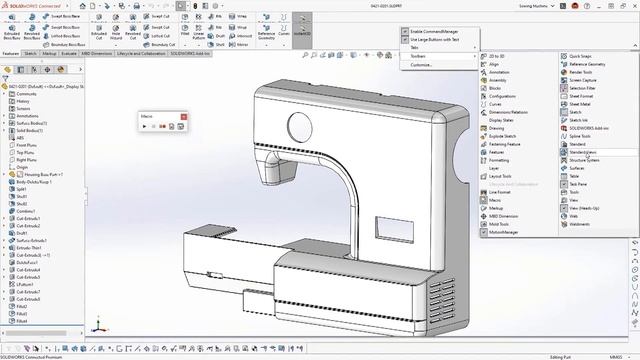Click the Linear Pattern tool

click(198, 32)
